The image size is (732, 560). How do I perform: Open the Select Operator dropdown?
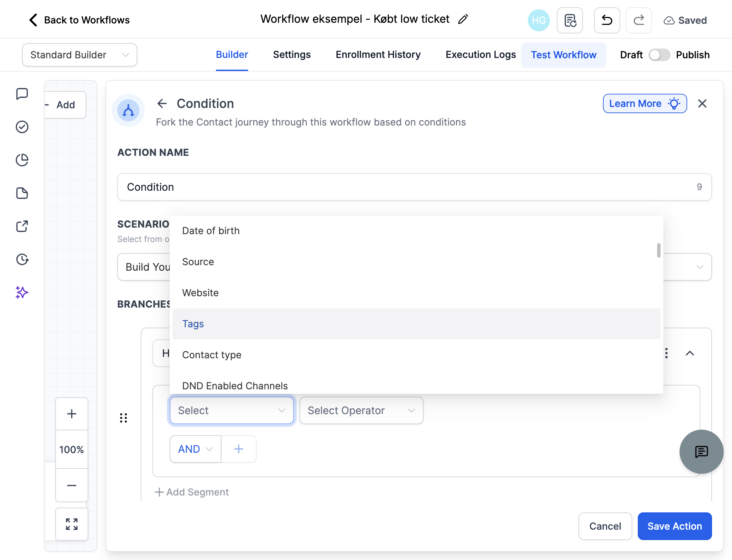pyautogui.click(x=361, y=410)
